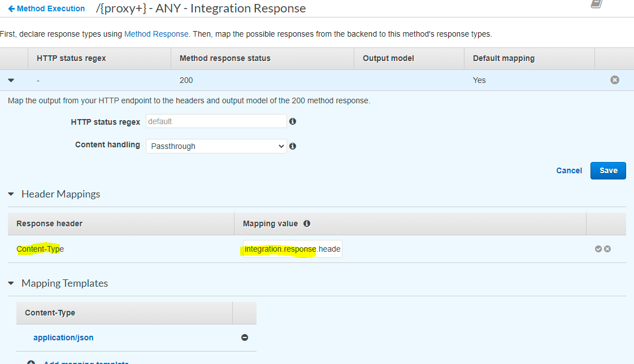Click Cancel to discard changes

(x=569, y=170)
